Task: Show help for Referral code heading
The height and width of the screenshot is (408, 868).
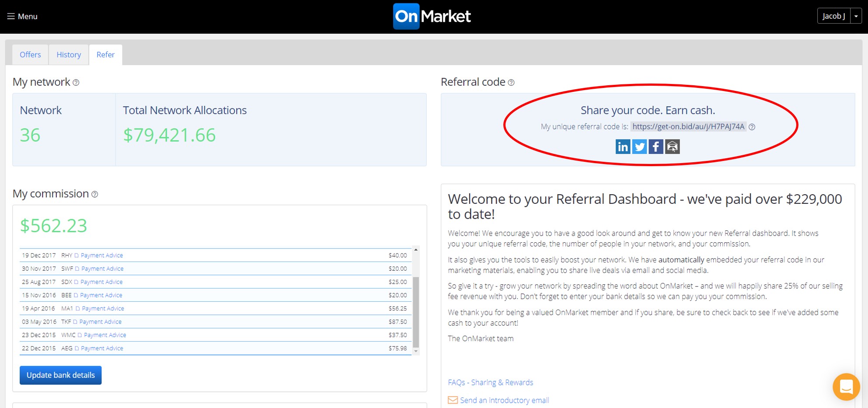Action: (x=511, y=83)
